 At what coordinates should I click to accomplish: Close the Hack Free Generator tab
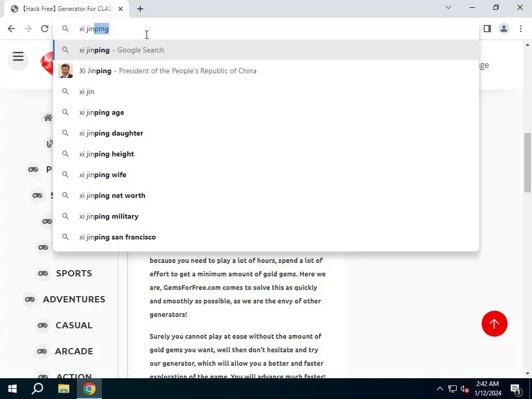(121, 9)
